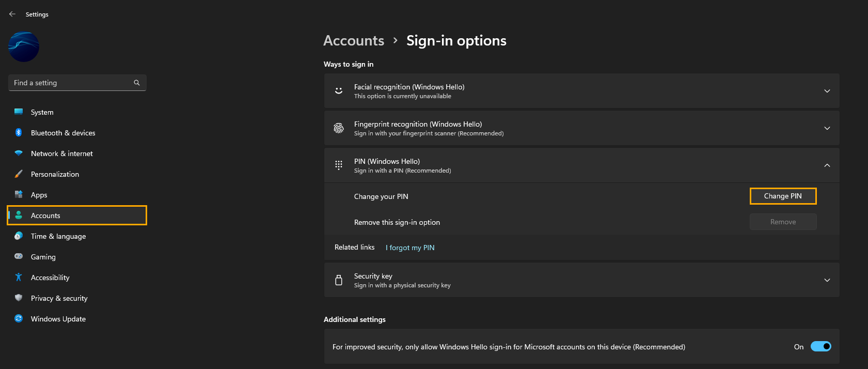Click the Bluetooth icon in sidebar
The height and width of the screenshot is (369, 868).
point(19,132)
